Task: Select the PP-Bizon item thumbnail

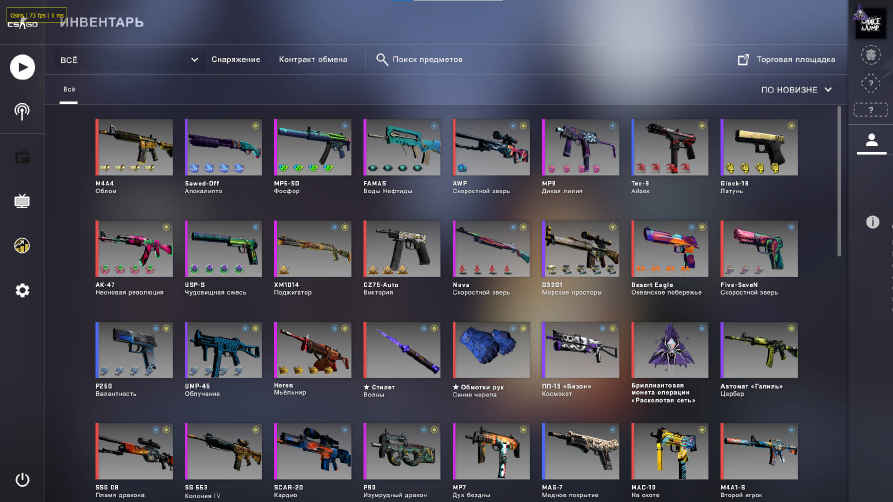Action: point(580,350)
